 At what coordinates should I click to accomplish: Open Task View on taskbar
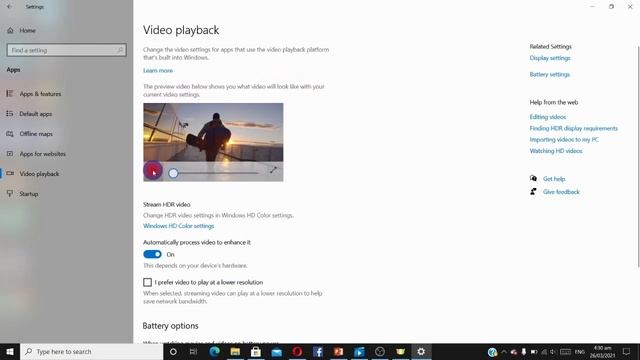(x=193, y=351)
